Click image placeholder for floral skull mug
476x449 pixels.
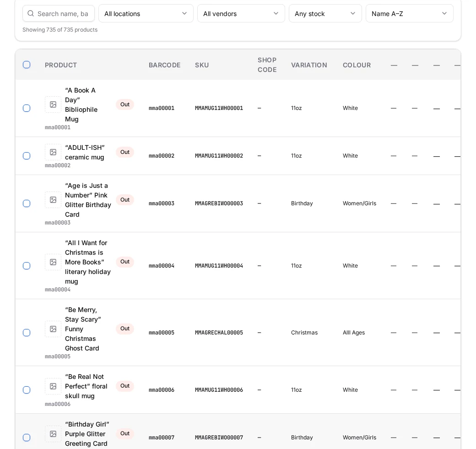pyautogui.click(x=53, y=386)
